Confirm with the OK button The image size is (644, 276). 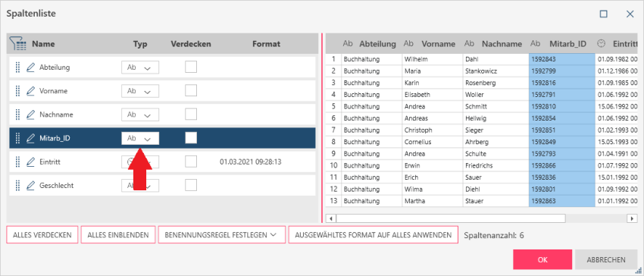coord(542,259)
